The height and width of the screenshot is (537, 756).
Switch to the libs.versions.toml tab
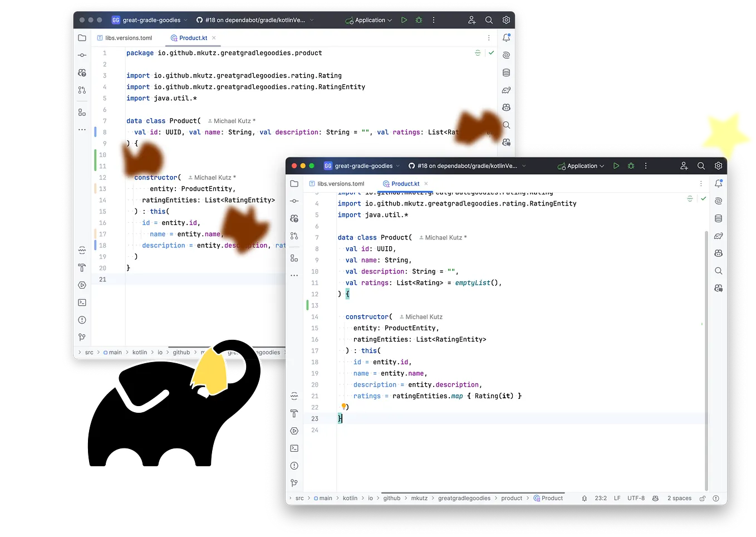(x=341, y=183)
